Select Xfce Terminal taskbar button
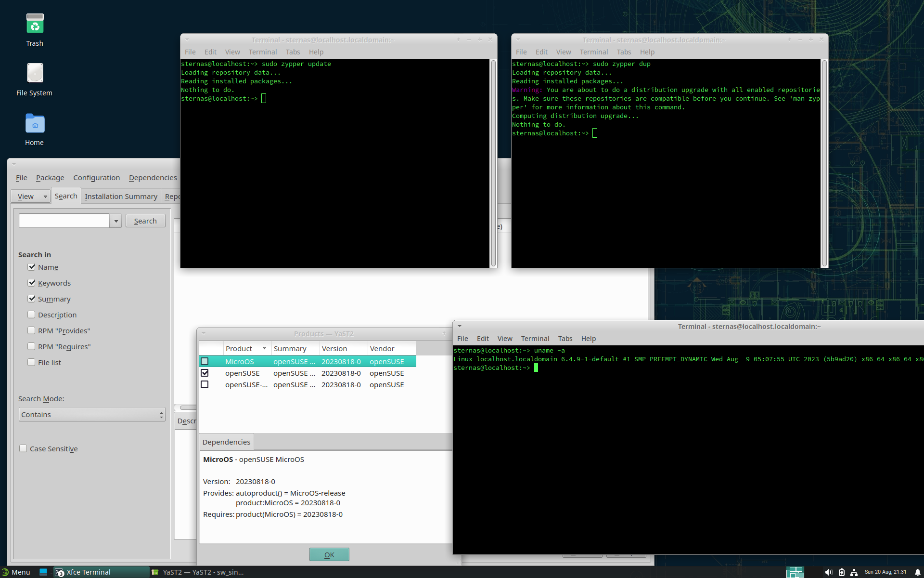Screen dimensions: 924x578 [102, 572]
